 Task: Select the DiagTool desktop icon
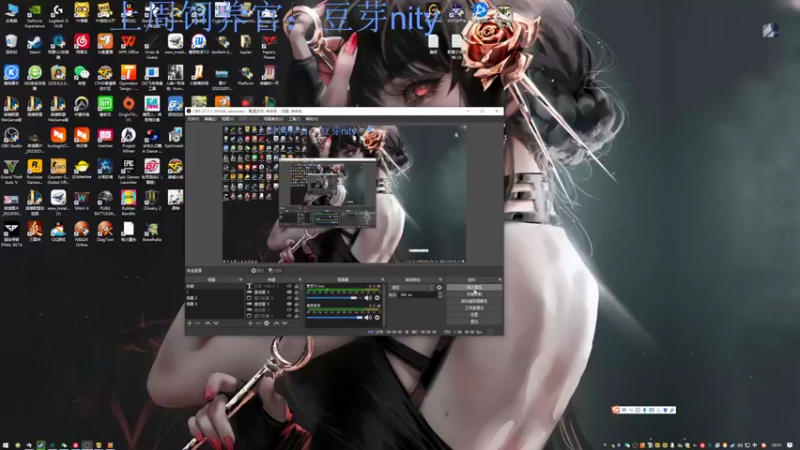(x=105, y=232)
